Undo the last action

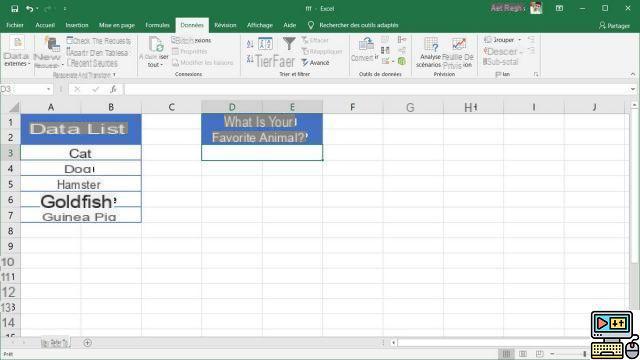tap(29, 9)
